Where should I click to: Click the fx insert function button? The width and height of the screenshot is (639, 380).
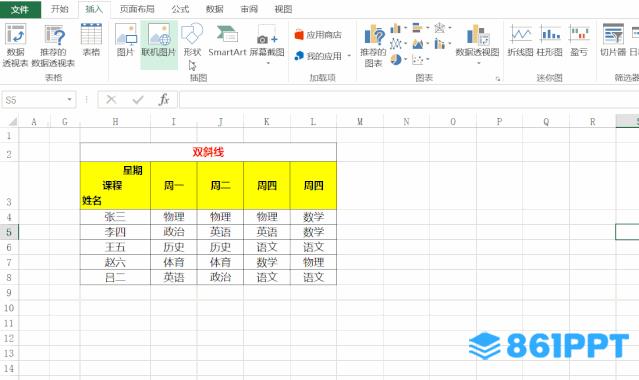click(164, 99)
